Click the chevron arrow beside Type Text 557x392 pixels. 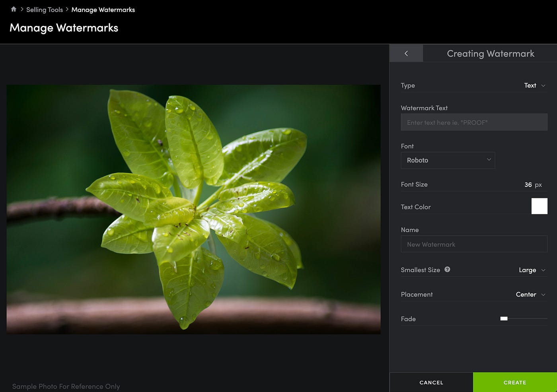tap(543, 85)
